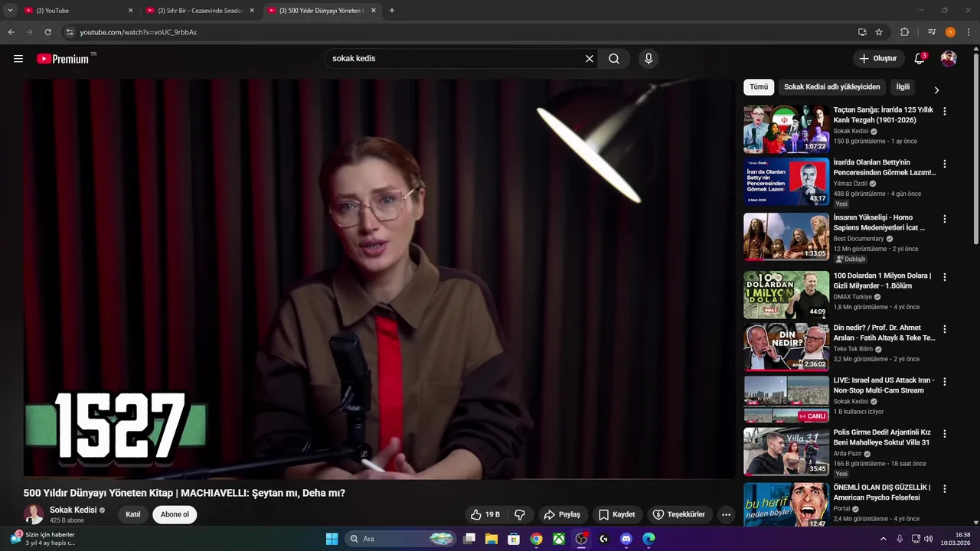Open Sokak Kedisi channel avatar
Viewport: 980px width, 551px height.
(34, 514)
